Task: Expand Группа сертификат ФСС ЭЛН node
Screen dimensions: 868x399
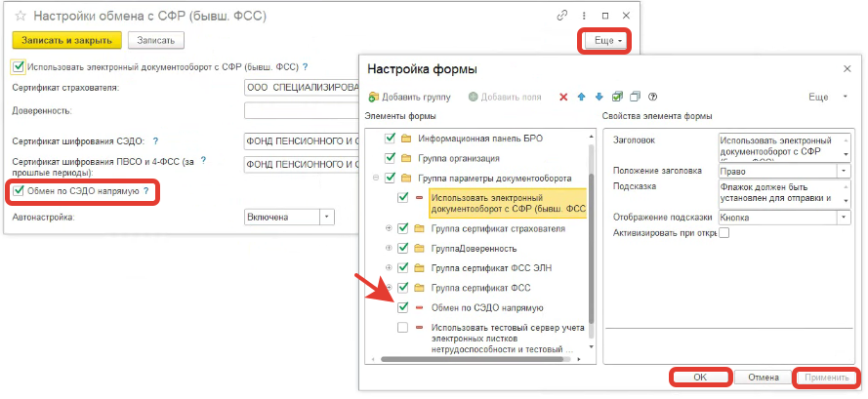Action: point(389,268)
